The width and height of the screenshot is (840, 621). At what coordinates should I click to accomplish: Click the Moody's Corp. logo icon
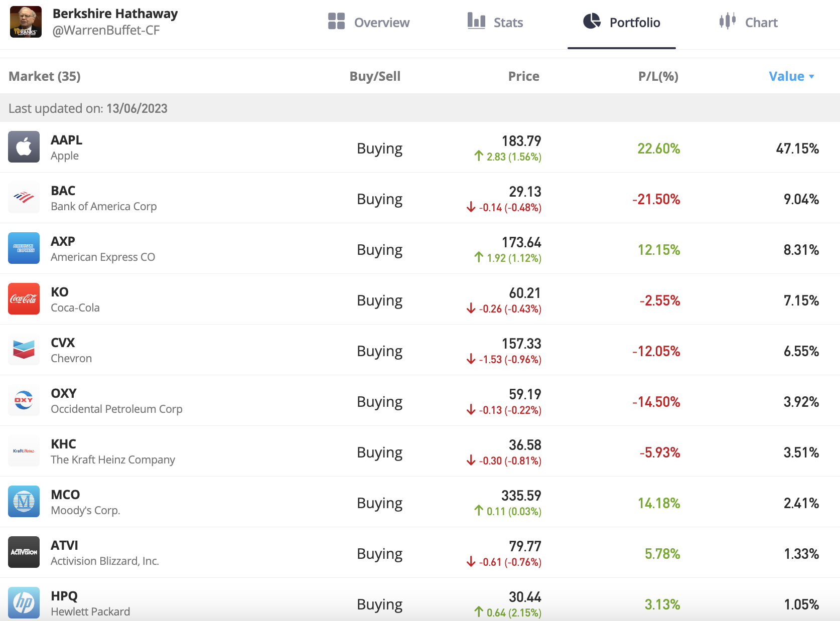point(24,502)
